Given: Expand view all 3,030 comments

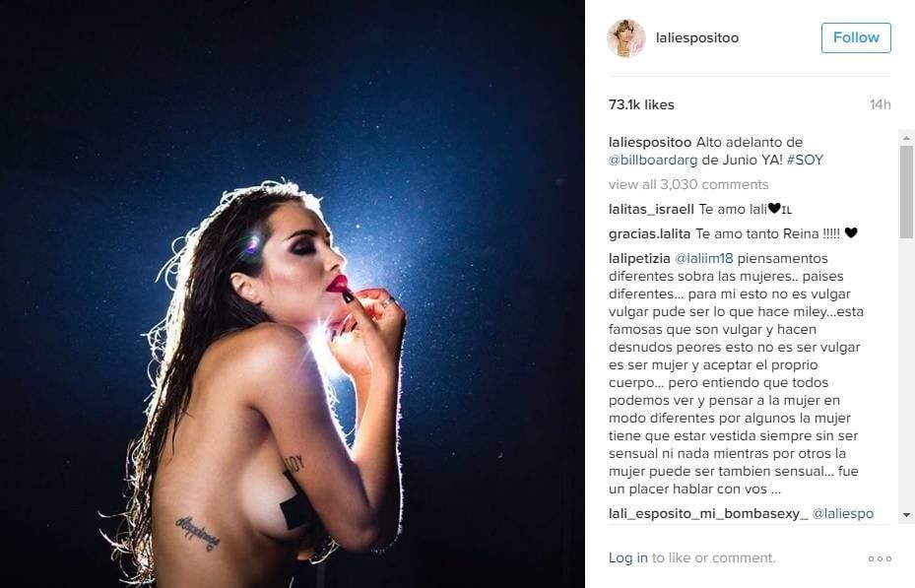Looking at the screenshot, I should 688,184.
